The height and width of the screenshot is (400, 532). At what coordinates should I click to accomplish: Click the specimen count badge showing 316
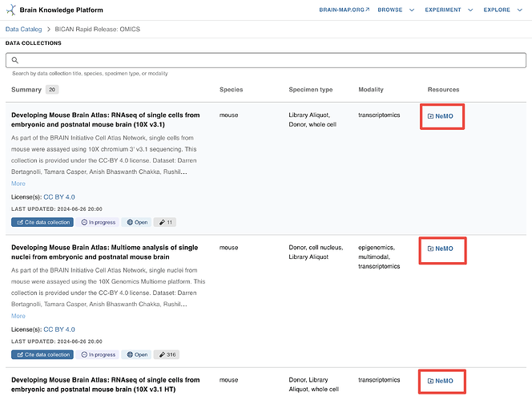click(167, 354)
